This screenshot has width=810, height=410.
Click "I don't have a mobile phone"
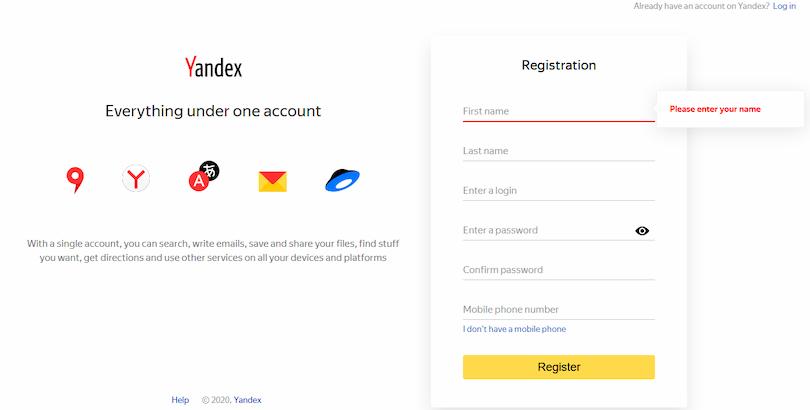point(514,329)
